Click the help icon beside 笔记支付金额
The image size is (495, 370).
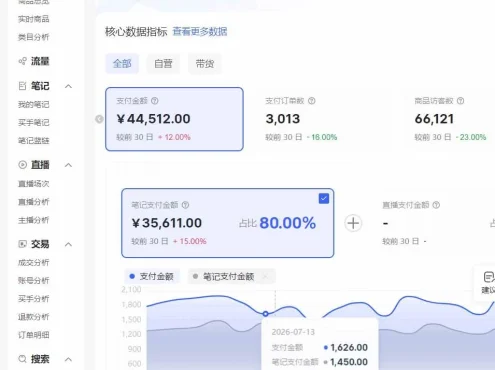click(185, 205)
